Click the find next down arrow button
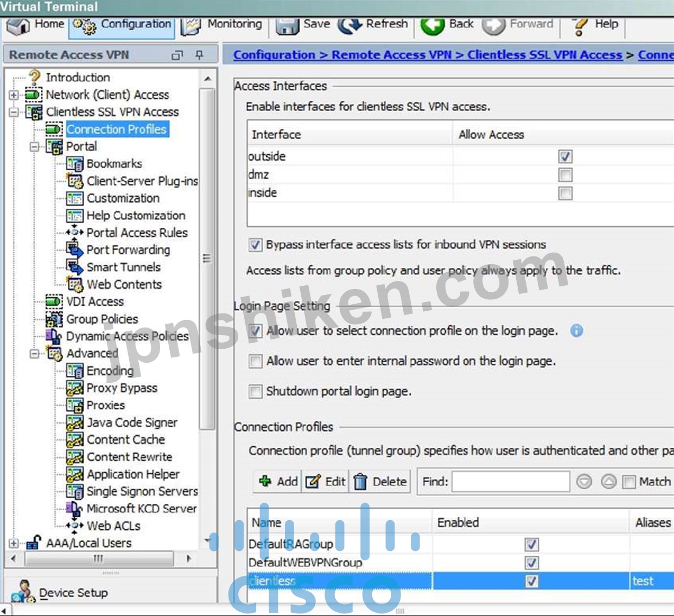 click(584, 482)
